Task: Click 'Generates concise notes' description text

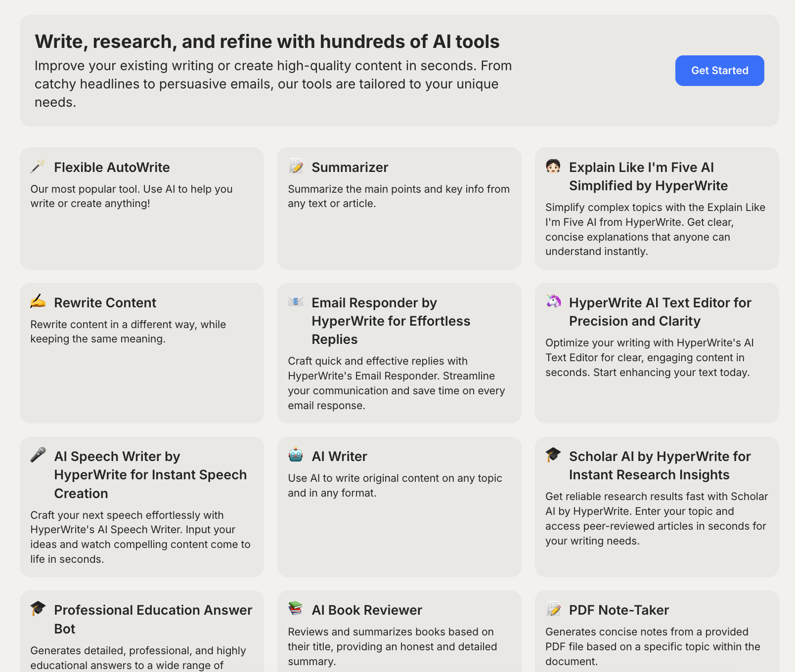Action: [x=653, y=646]
